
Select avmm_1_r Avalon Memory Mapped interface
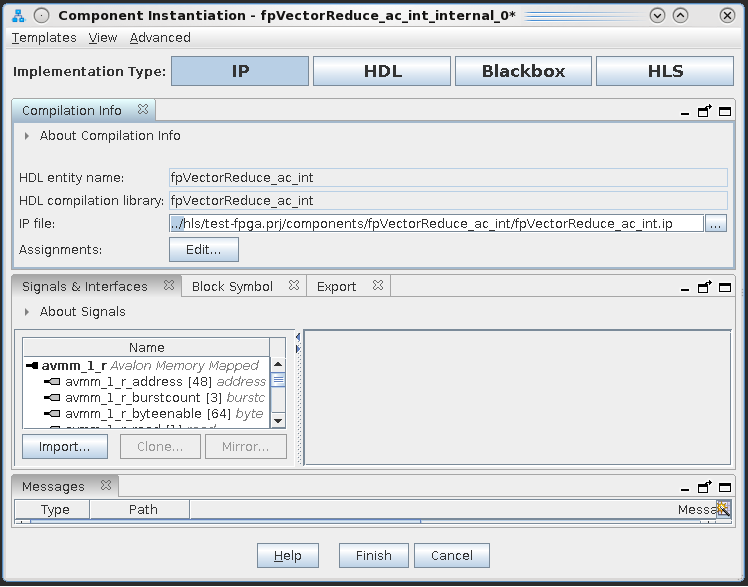click(x=146, y=366)
